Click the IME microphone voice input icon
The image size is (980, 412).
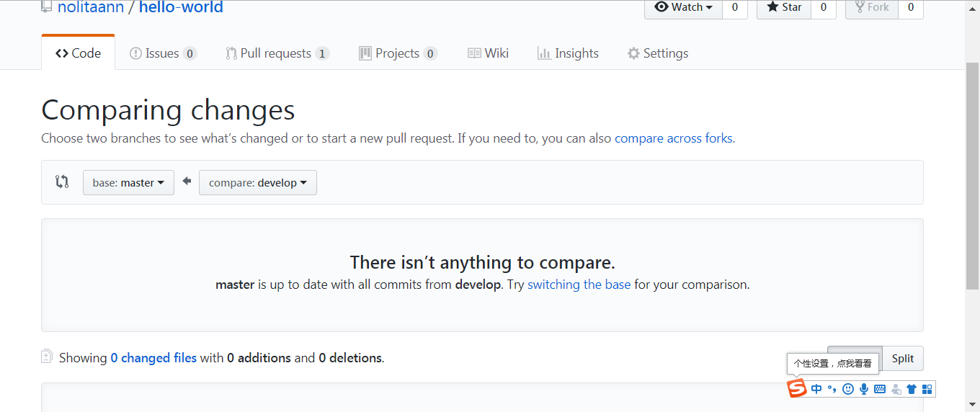click(x=864, y=389)
